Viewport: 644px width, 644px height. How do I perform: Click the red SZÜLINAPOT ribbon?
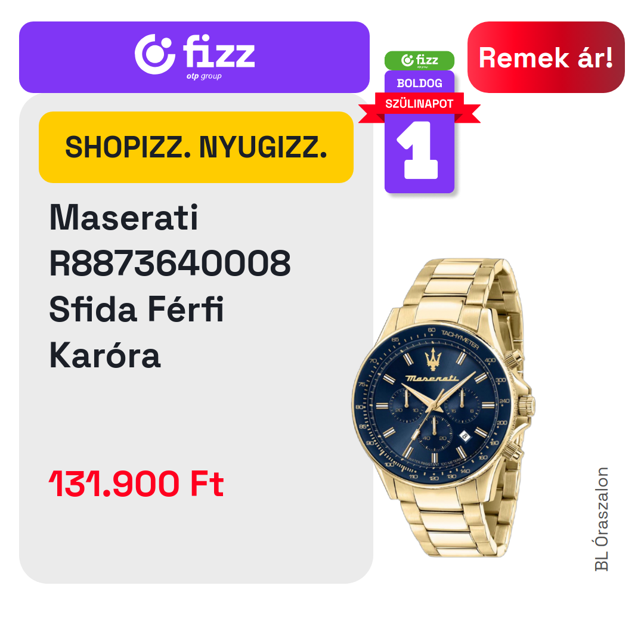[419, 104]
